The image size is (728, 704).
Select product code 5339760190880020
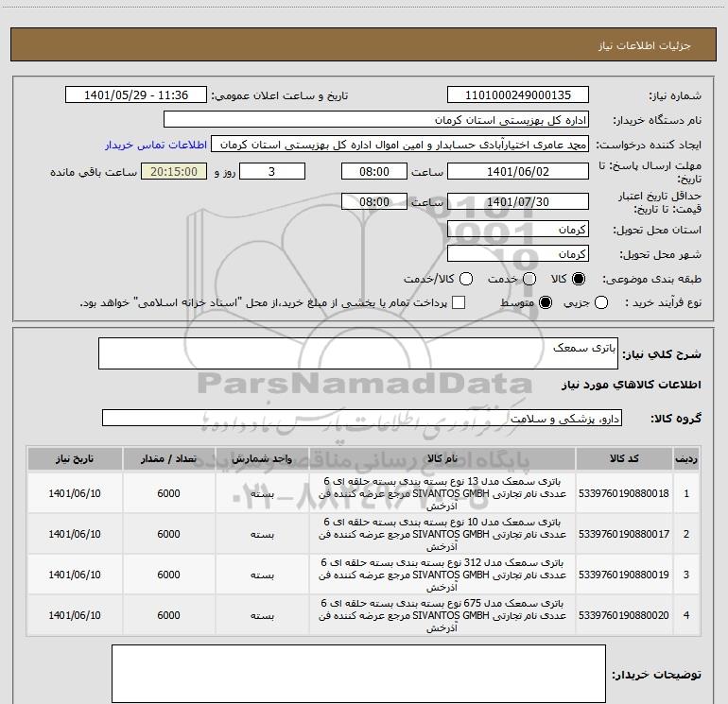(624, 615)
